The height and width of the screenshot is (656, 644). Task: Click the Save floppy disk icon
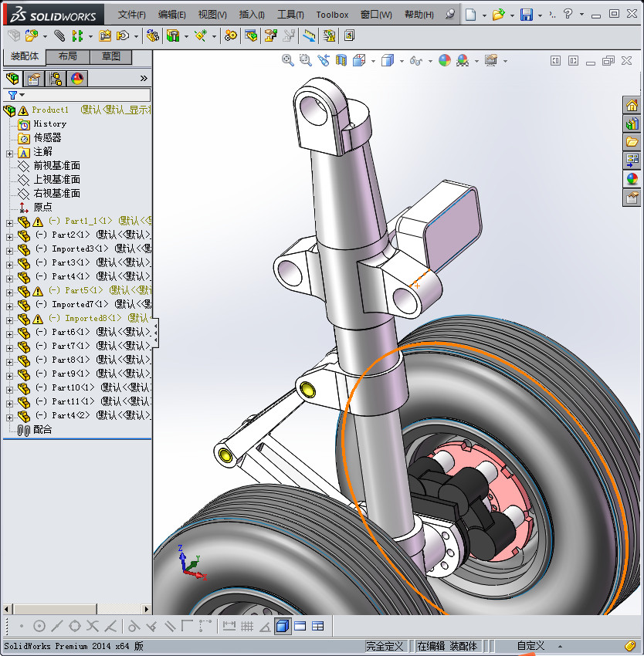(x=527, y=15)
